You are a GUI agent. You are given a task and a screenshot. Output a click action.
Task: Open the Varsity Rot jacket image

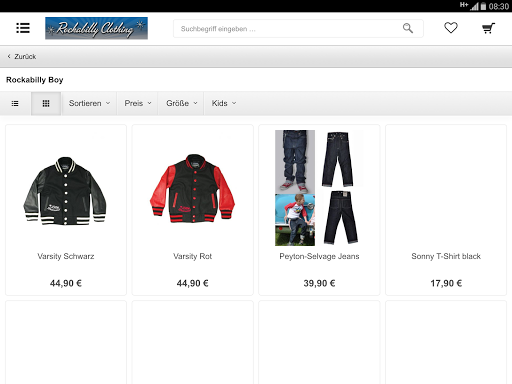pos(193,188)
